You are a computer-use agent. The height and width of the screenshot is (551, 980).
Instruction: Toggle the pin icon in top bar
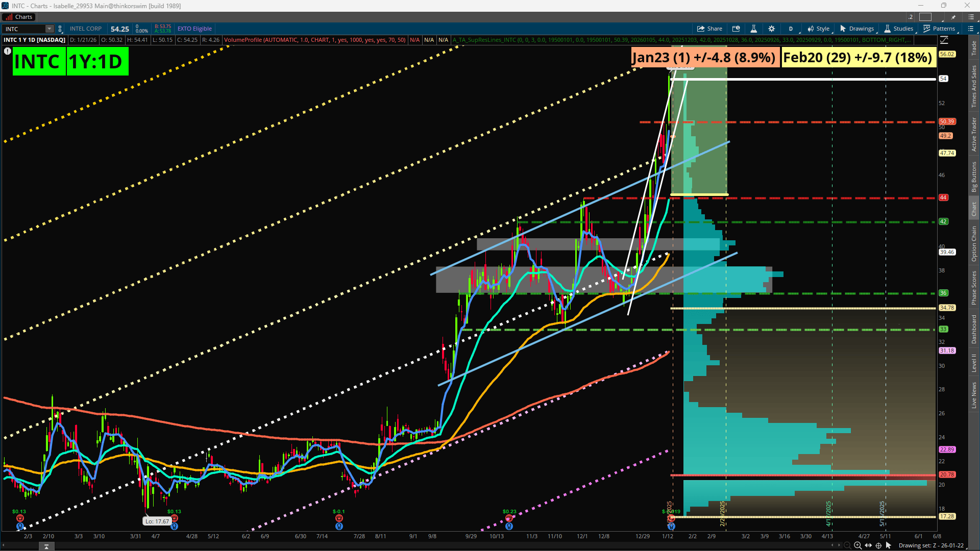point(953,17)
